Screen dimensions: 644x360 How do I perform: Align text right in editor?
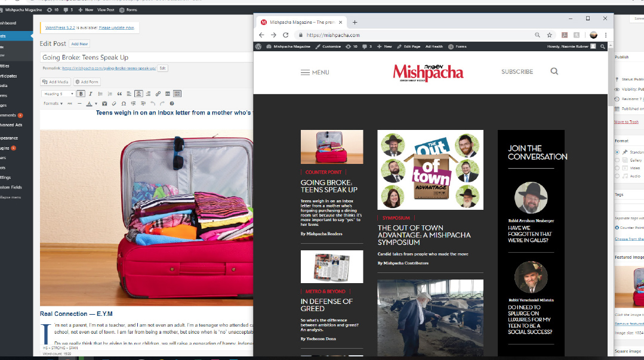click(x=148, y=94)
